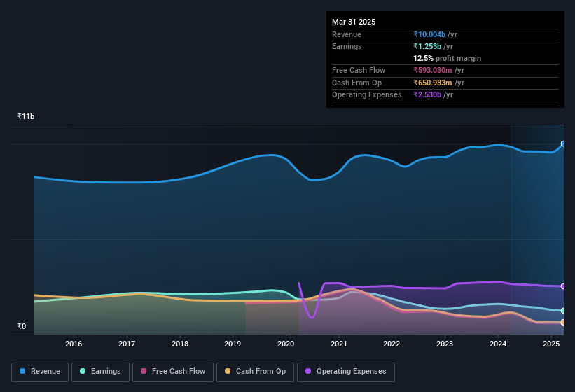Click the Free Cash Flow label in tooltip
Image resolution: width=575 pixels, height=392 pixels.
coord(359,70)
